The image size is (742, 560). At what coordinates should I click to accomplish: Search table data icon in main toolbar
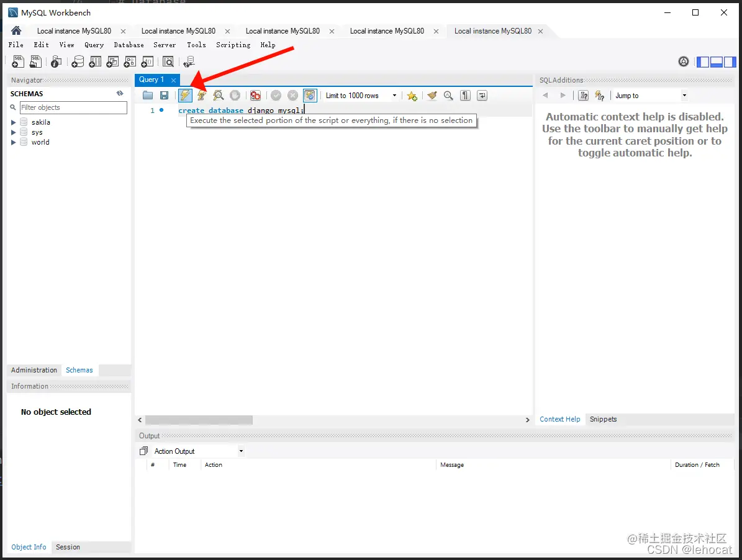pyautogui.click(x=168, y=61)
